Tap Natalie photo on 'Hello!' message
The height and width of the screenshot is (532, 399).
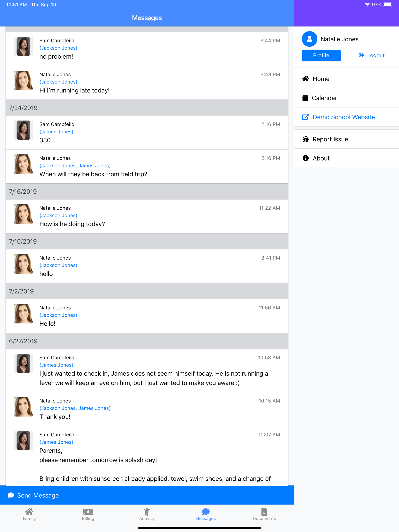tap(23, 314)
